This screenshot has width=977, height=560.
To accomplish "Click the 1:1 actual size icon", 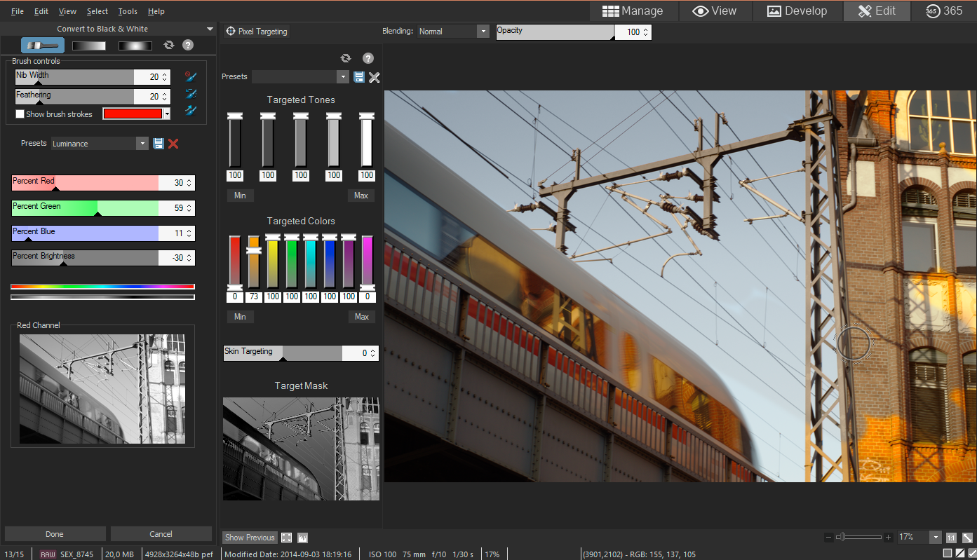I will tap(951, 538).
